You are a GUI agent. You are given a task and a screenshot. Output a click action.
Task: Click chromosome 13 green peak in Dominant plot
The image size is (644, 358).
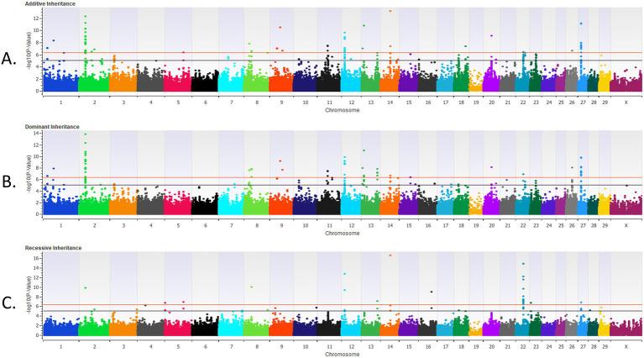click(364, 151)
